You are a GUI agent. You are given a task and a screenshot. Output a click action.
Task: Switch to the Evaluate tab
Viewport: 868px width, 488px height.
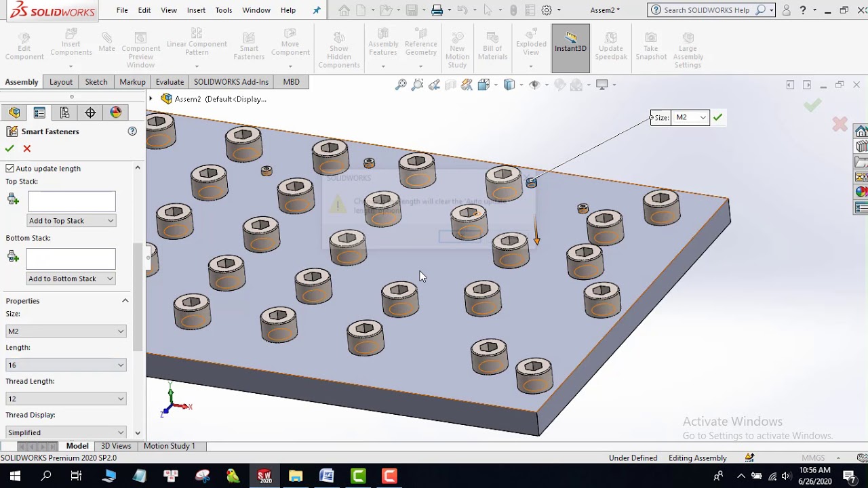(170, 82)
